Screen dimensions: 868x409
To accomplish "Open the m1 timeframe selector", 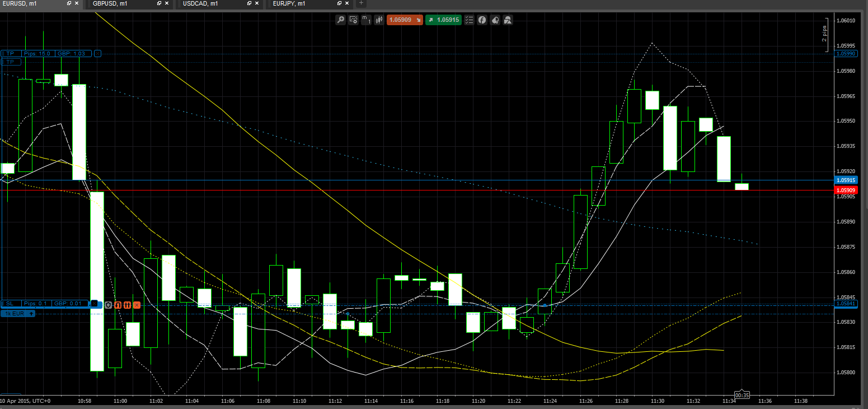I will click(x=366, y=20).
